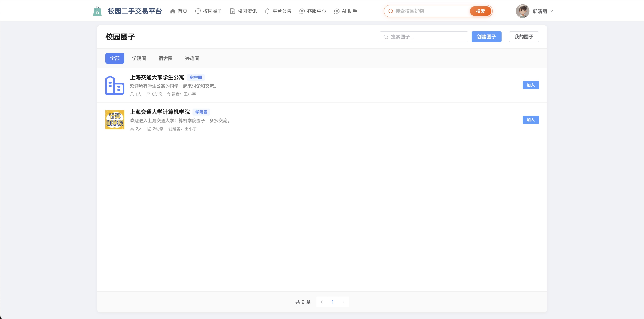The width and height of the screenshot is (644, 319).
Task: Open the 上海交通大家学生公寓 circle title
Action: click(157, 77)
